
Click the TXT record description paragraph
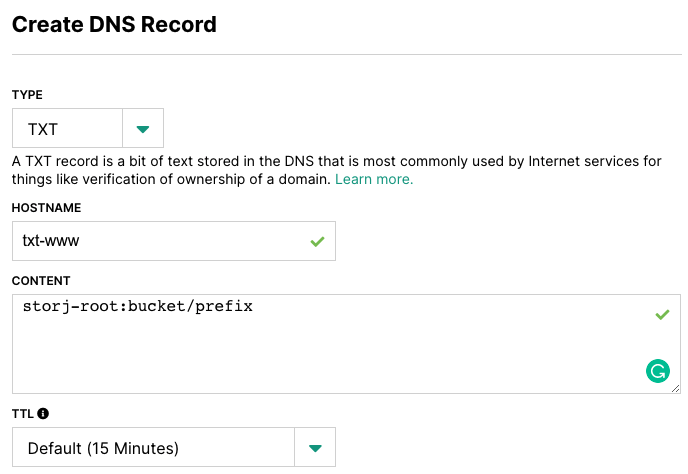pyautogui.click(x=336, y=170)
